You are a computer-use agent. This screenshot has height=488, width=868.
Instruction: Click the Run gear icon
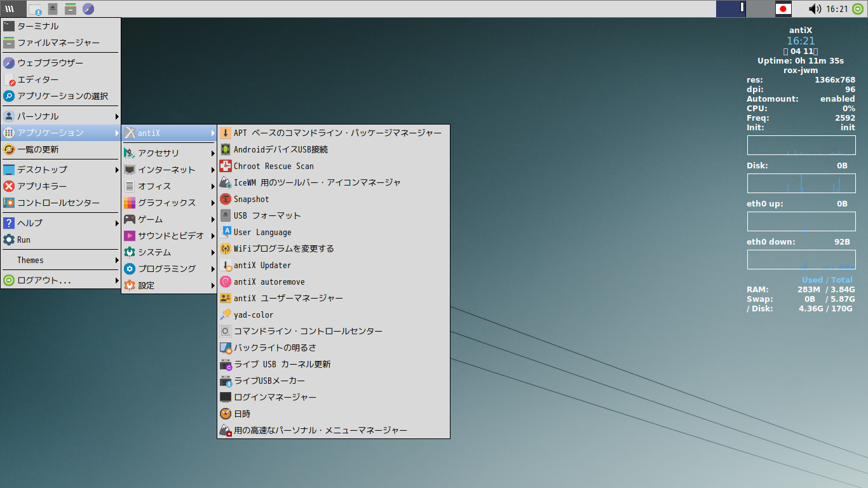click(9, 240)
